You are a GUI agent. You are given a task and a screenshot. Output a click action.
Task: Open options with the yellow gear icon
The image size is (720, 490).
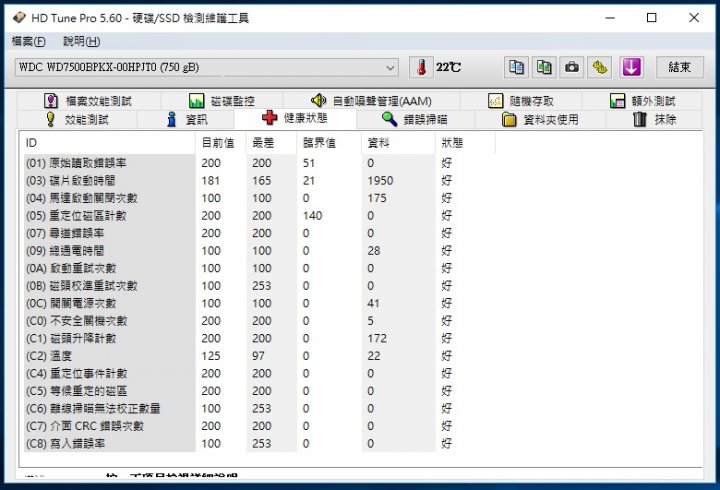600,68
